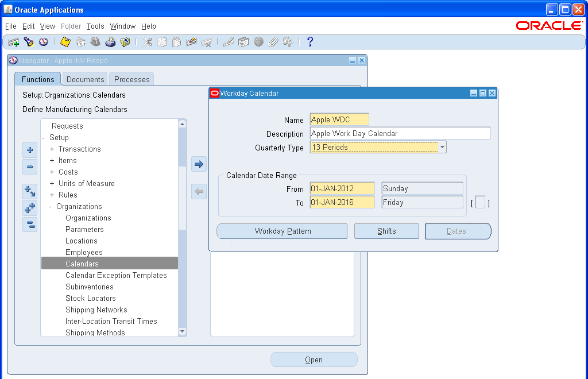Click the Workday Pattern button
Screen dimensions: 588x379
(282, 231)
